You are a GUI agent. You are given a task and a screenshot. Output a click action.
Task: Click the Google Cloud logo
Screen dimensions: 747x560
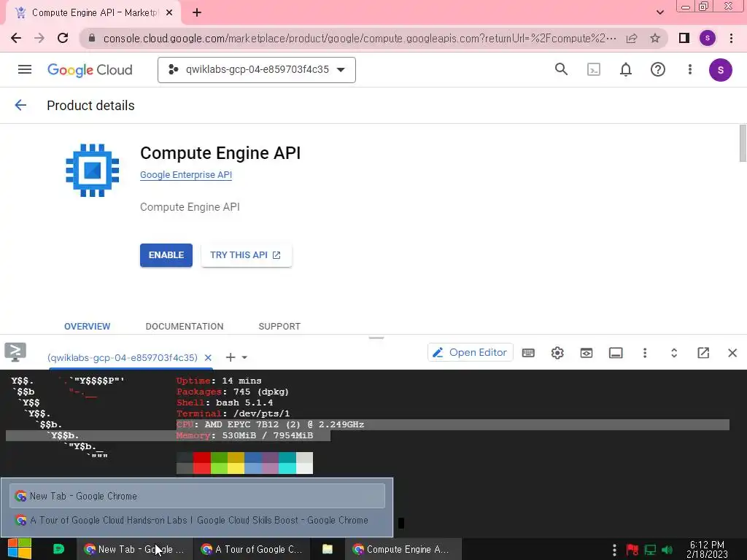pyautogui.click(x=90, y=70)
